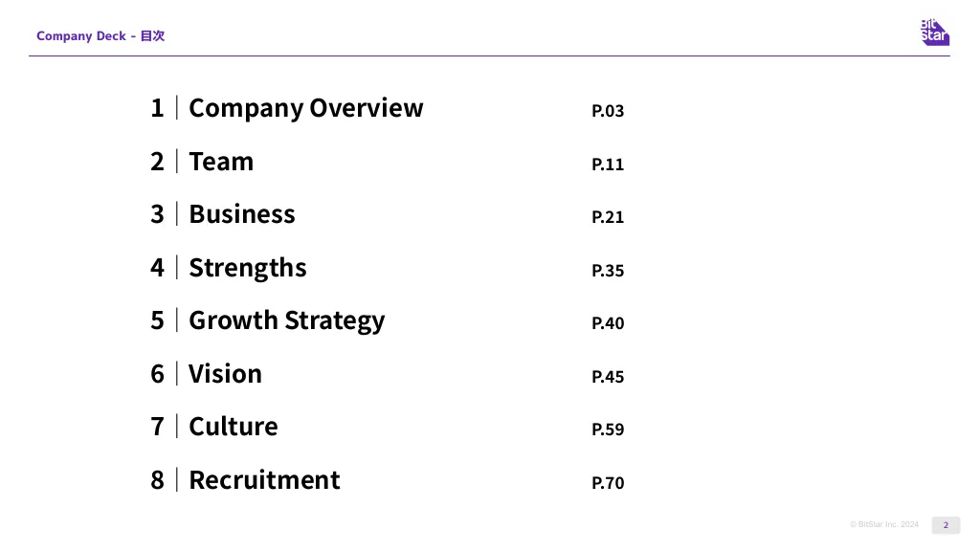This screenshot has height=551, width=980.
Task: Click page reference P.45
Action: 608,377
